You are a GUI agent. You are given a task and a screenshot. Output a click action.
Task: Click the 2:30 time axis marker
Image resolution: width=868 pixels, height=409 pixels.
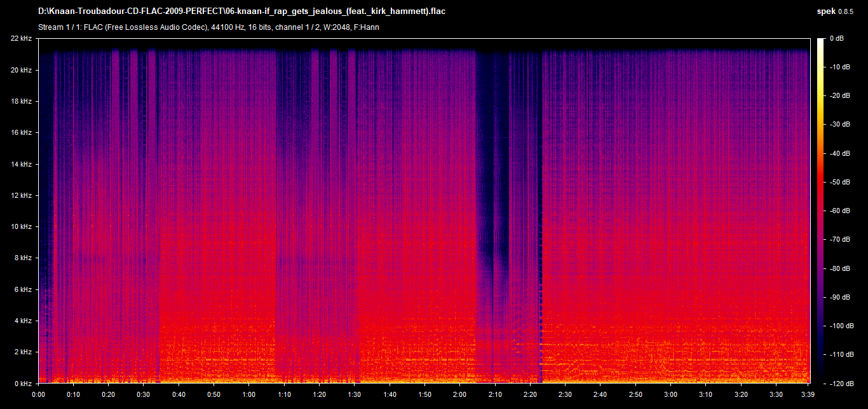click(566, 394)
